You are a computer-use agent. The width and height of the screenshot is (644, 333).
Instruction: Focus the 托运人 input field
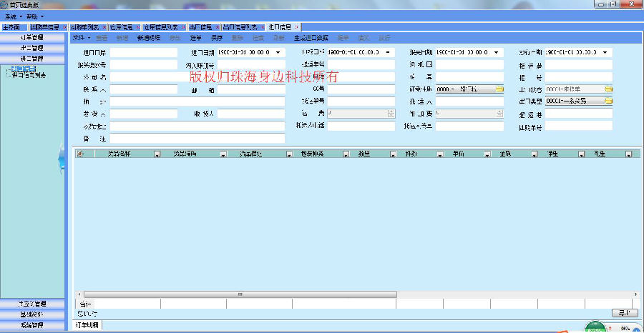(x=469, y=101)
